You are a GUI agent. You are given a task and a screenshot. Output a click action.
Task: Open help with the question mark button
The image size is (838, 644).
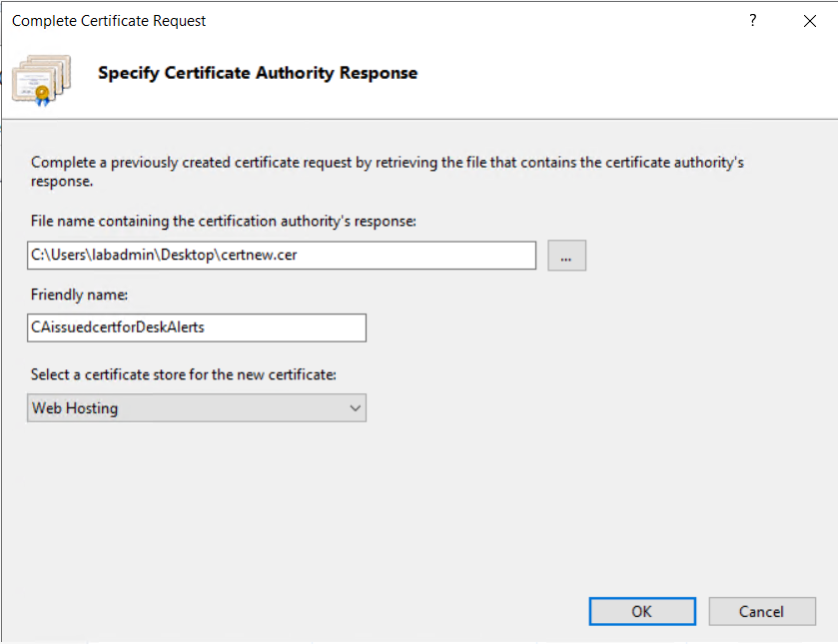tap(753, 21)
